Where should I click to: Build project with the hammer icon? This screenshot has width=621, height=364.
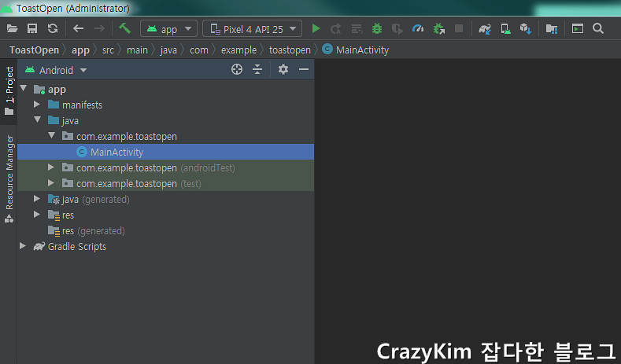pos(125,28)
